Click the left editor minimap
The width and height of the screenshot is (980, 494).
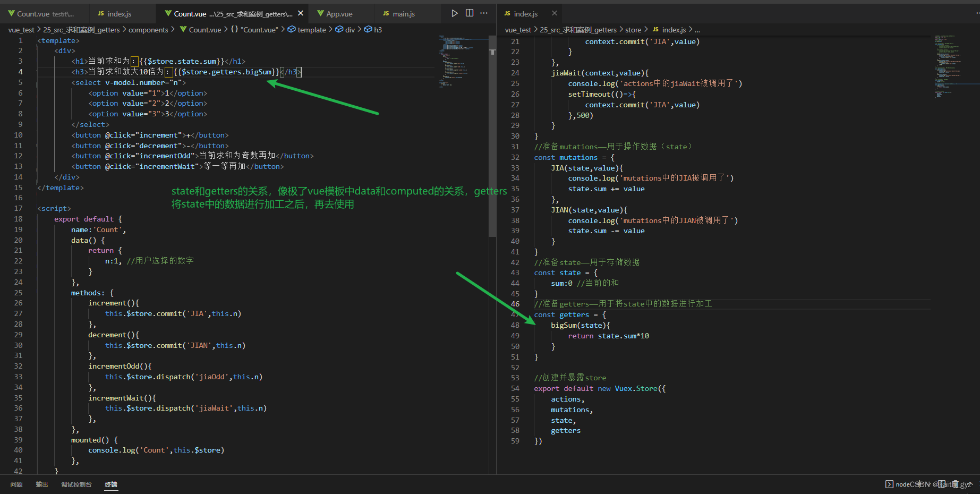tap(463, 61)
